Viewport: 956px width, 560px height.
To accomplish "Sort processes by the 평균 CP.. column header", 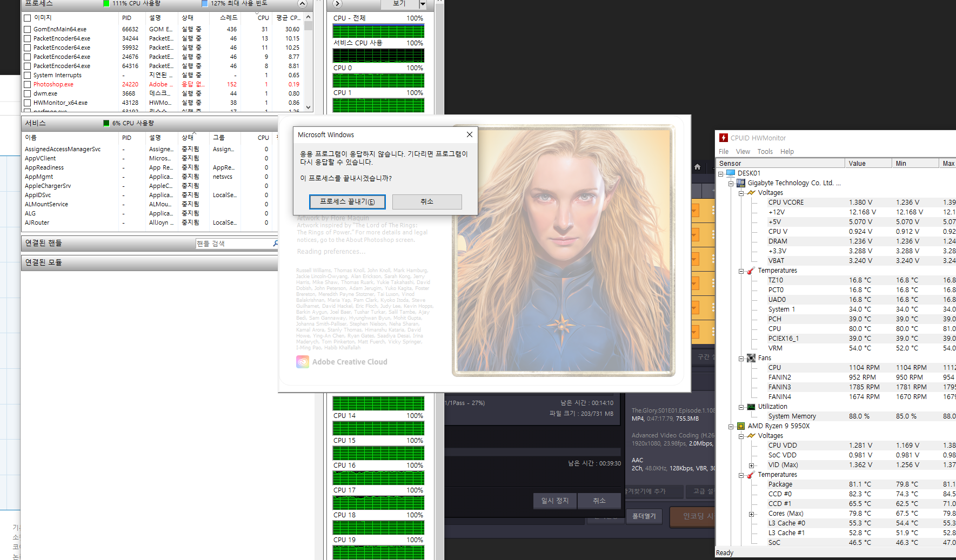I will [288, 18].
